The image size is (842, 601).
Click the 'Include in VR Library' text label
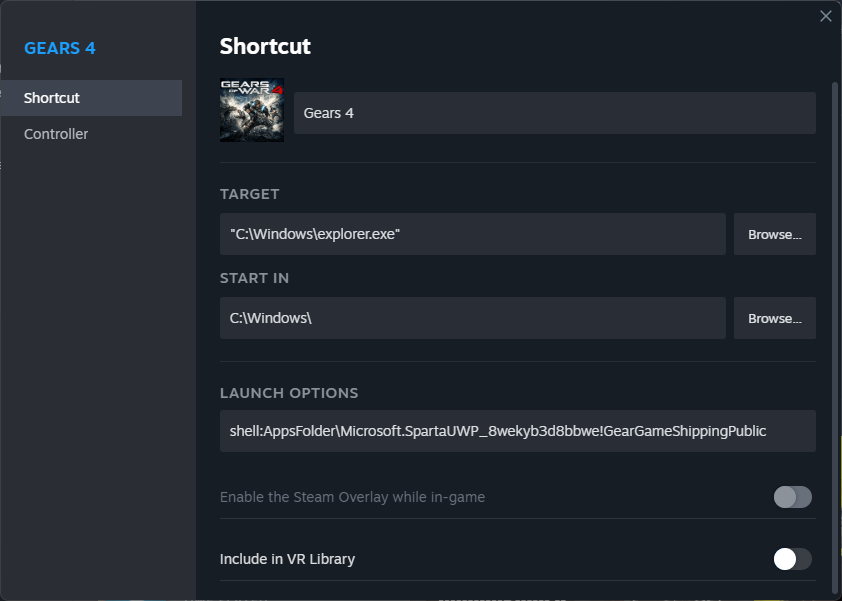click(x=287, y=559)
